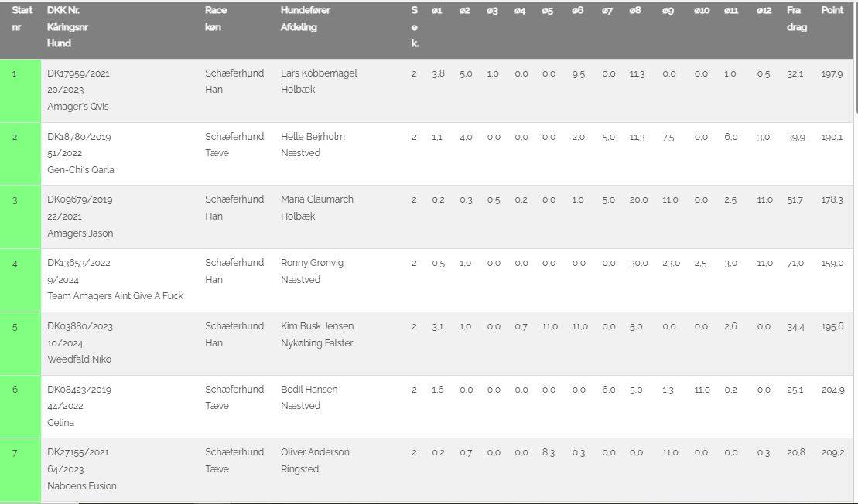Image resolution: width=858 pixels, height=504 pixels.
Task: Click the ø8 column header
Action: click(635, 11)
